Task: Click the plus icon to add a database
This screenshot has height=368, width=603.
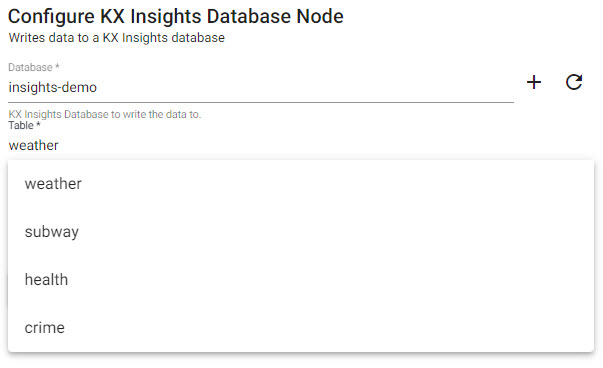Action: pos(534,82)
